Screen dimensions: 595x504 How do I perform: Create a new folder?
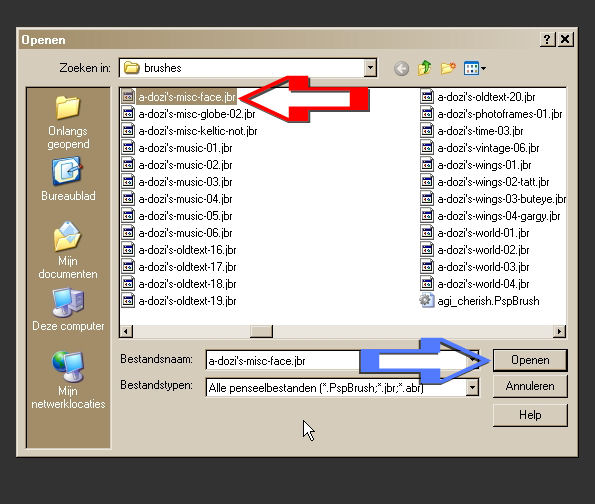[x=448, y=68]
